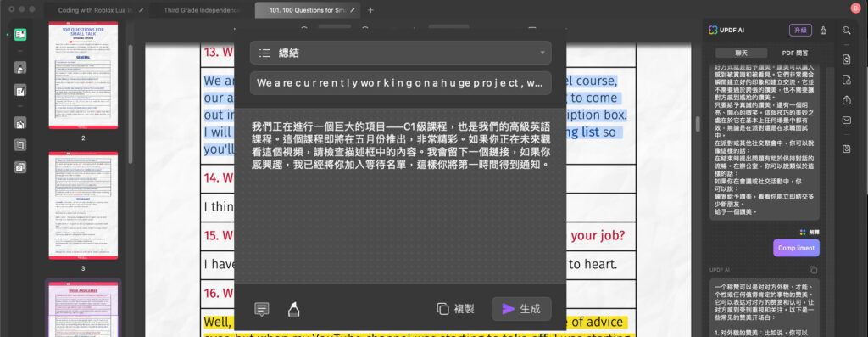This screenshot has height=337, width=868.
Task: Select page 3 thumbnail in the sidebar
Action: (x=83, y=205)
